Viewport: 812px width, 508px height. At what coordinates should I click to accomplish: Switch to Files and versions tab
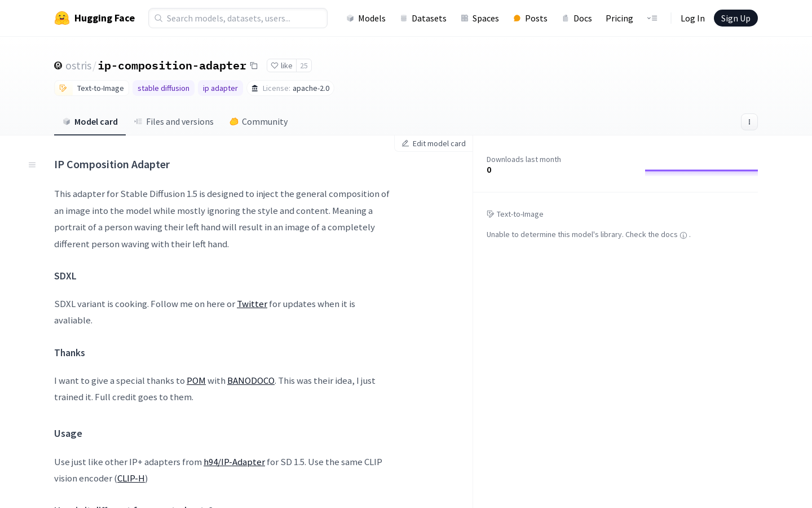click(174, 122)
